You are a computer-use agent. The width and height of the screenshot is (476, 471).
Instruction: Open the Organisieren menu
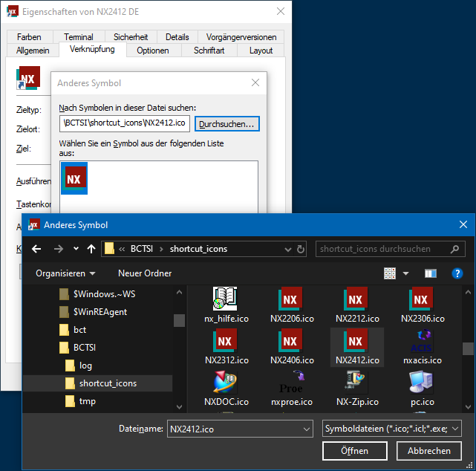coord(65,273)
